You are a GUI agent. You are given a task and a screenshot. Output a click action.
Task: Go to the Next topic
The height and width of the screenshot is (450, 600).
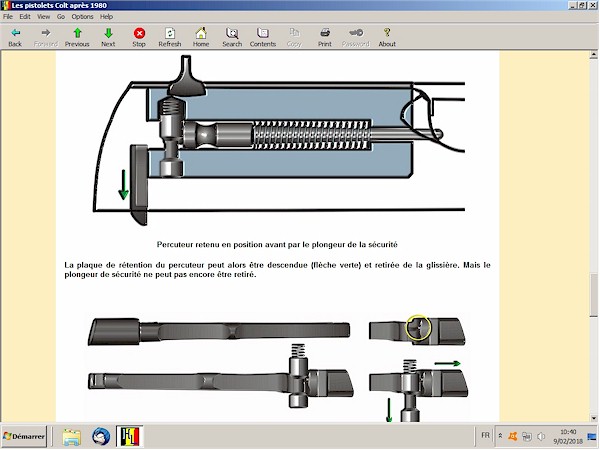tap(108, 37)
